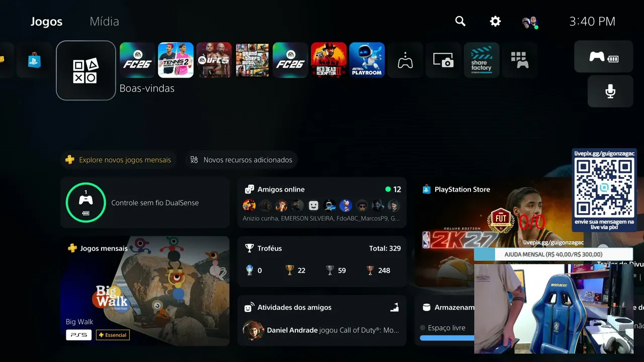This screenshot has height=362, width=644.
Task: Select the bronze trophy icon with 248
Action: point(370,270)
